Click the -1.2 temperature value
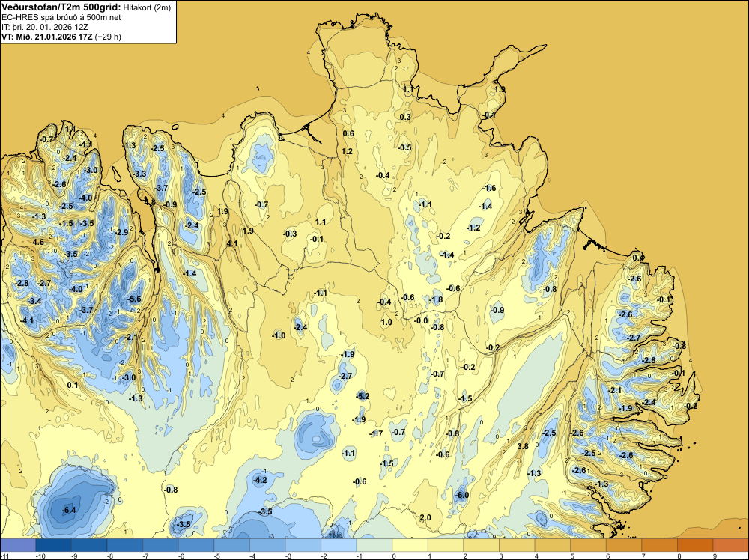 (x=473, y=228)
